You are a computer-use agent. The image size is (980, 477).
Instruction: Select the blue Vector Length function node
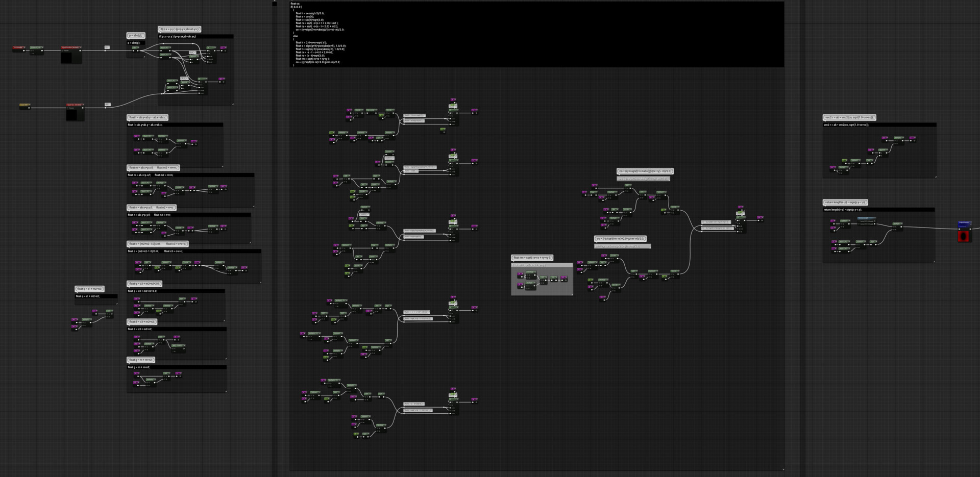point(867,218)
